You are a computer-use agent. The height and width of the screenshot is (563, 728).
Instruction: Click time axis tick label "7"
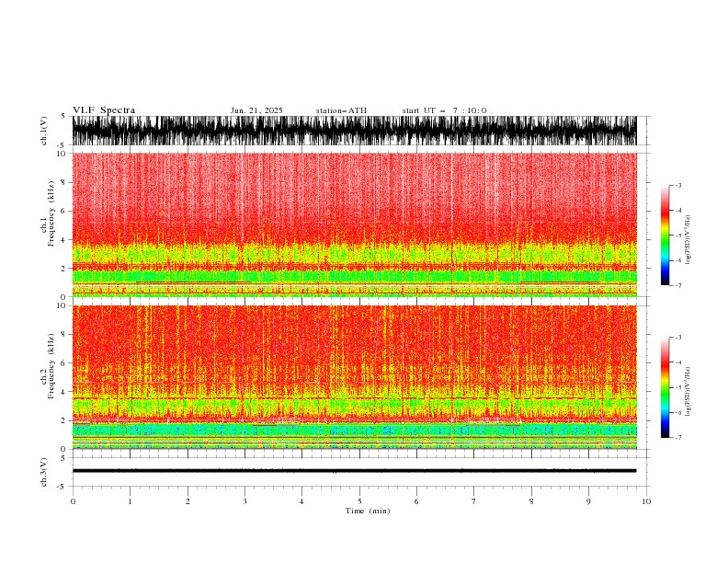pos(474,501)
